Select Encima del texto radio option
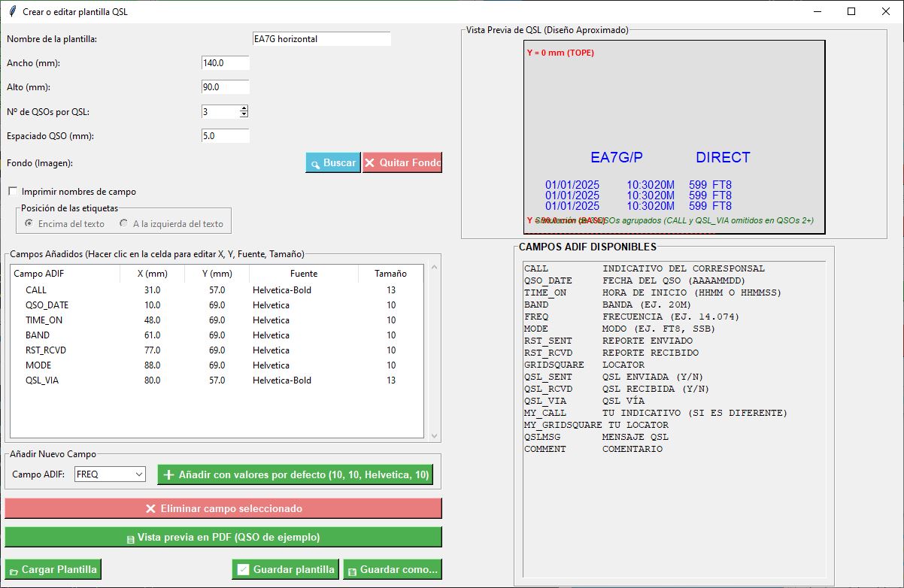Viewport: 904px width, 588px height. [x=29, y=223]
